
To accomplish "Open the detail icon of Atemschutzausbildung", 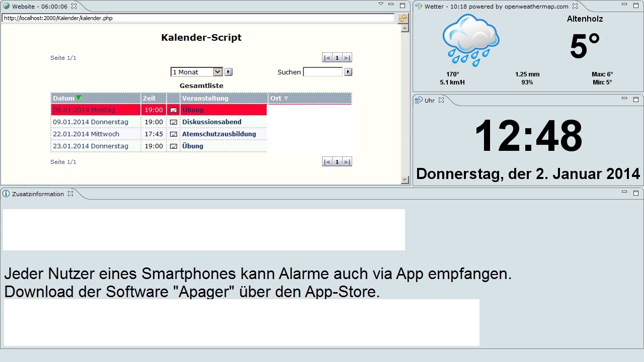I will point(174,134).
